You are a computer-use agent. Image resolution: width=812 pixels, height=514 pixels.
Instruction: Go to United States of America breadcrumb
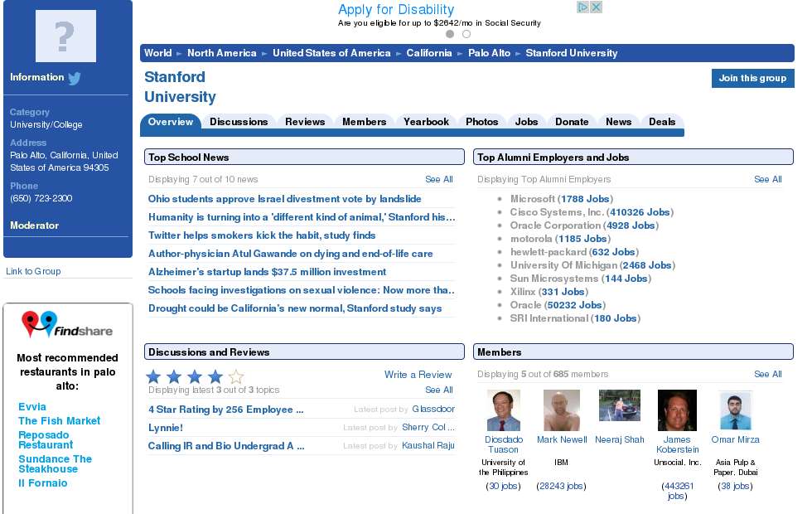[x=331, y=53]
